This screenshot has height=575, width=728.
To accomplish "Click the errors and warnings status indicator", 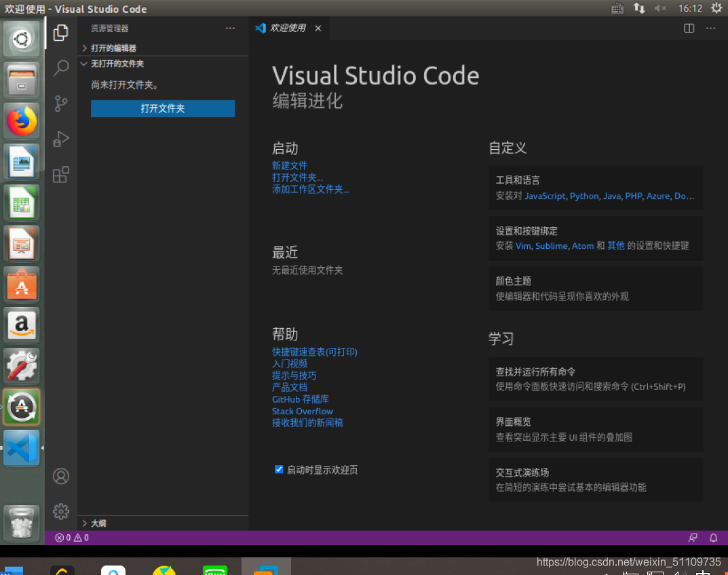I will point(72,538).
